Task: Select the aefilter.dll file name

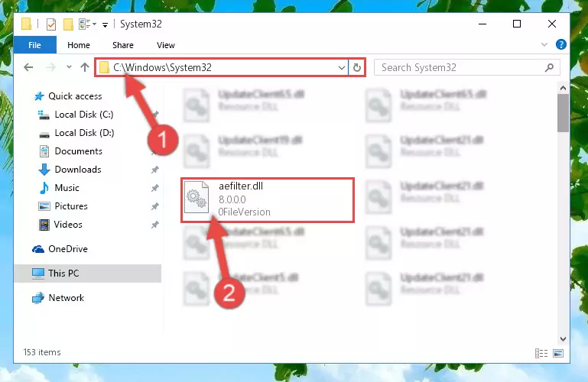Action: click(x=241, y=186)
